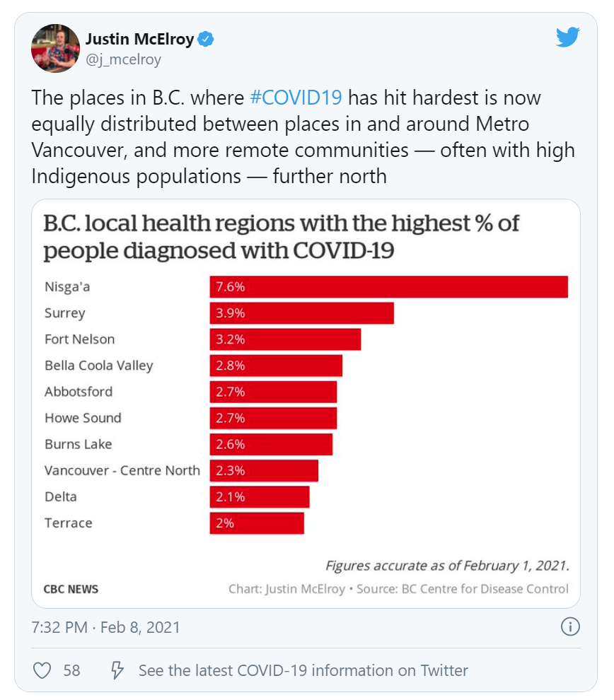Click the BC Centre for Disease Control source

pyautogui.click(x=485, y=589)
